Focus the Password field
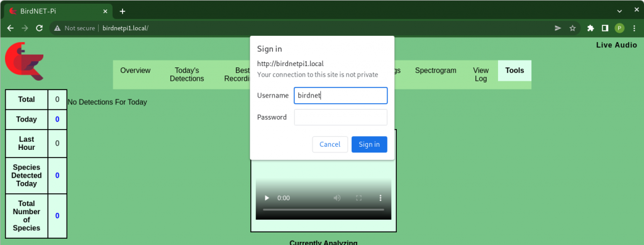Viewport: 644px width, 245px height. click(340, 117)
